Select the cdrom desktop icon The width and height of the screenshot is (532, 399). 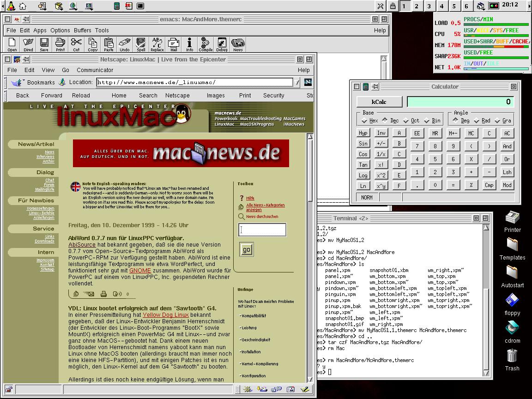tap(512, 328)
